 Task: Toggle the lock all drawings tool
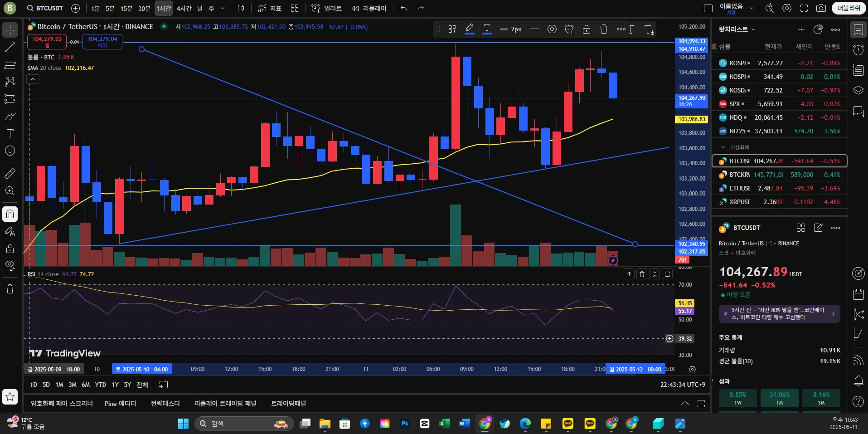click(x=10, y=249)
